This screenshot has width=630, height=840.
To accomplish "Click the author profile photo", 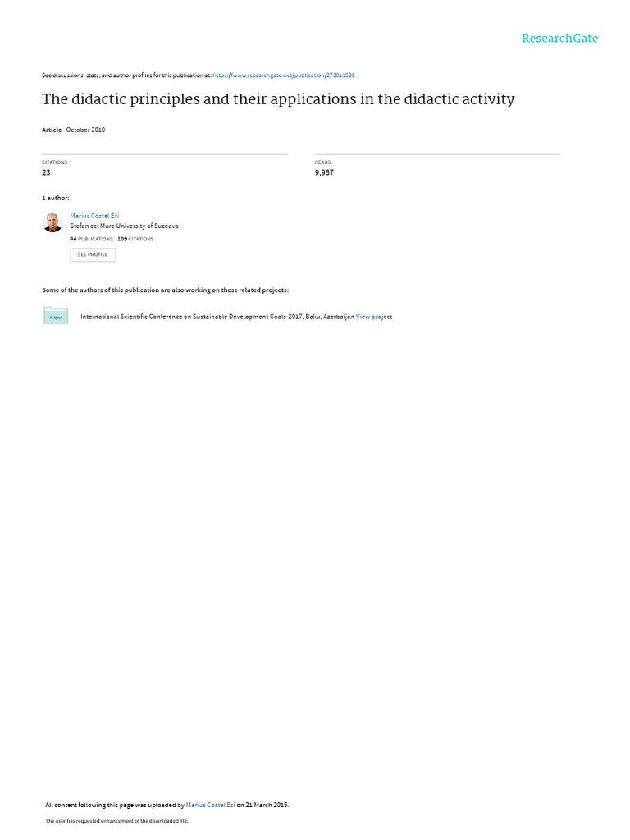I will click(52, 222).
